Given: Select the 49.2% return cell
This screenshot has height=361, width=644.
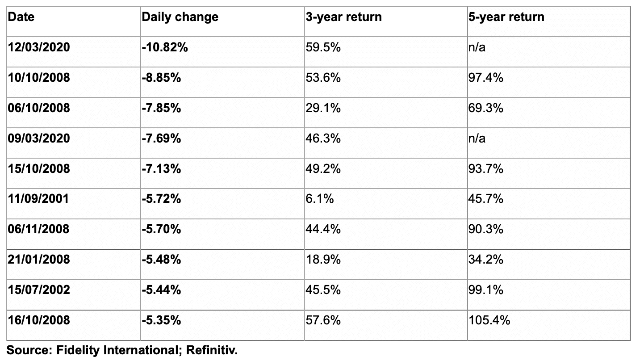Looking at the screenshot, I should [386, 173].
